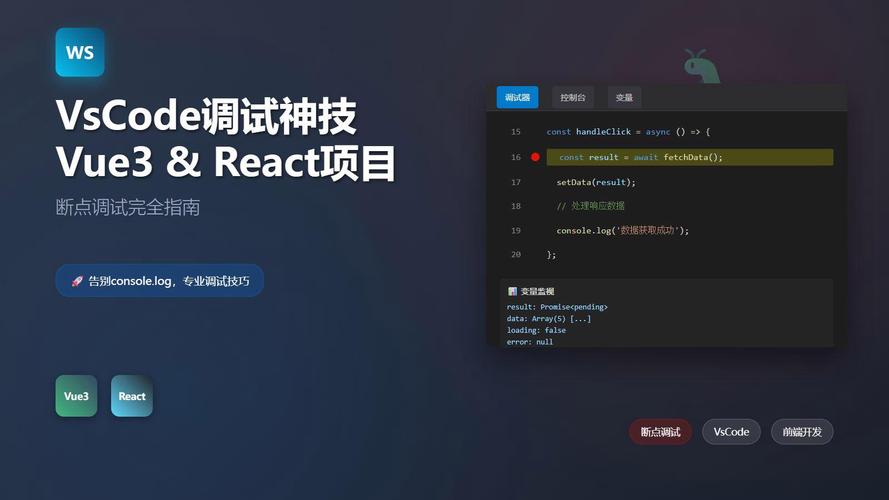Screen dimensions: 889x500
Task: Click the green bug mascot above panel
Action: pos(701,66)
